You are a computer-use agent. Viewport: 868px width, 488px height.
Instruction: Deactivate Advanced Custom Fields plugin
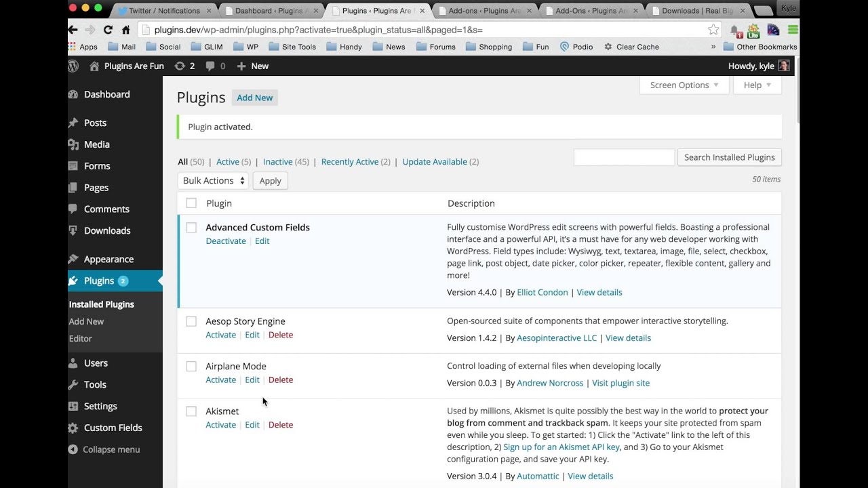(x=226, y=241)
